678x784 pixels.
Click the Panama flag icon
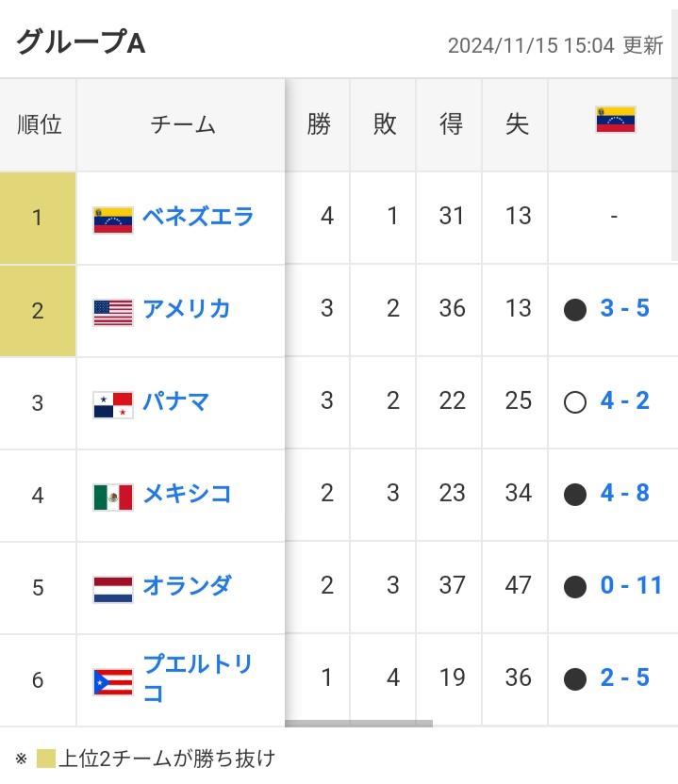[x=113, y=405]
